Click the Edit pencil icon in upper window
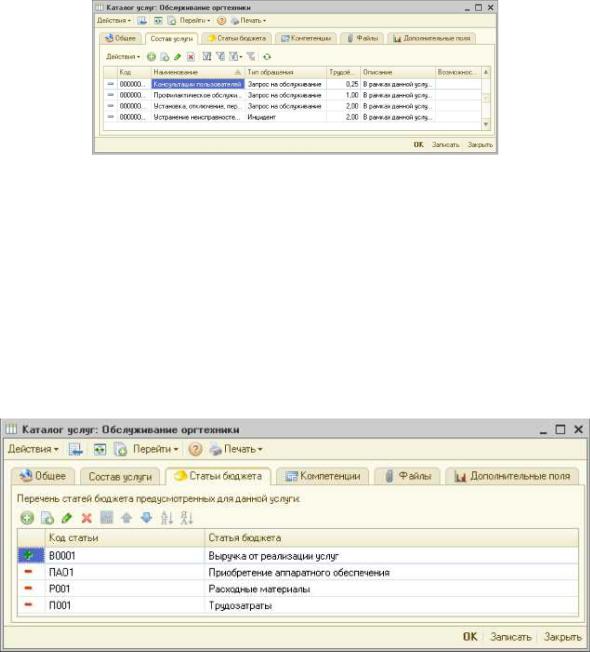The width and height of the screenshot is (590, 652). (178, 57)
